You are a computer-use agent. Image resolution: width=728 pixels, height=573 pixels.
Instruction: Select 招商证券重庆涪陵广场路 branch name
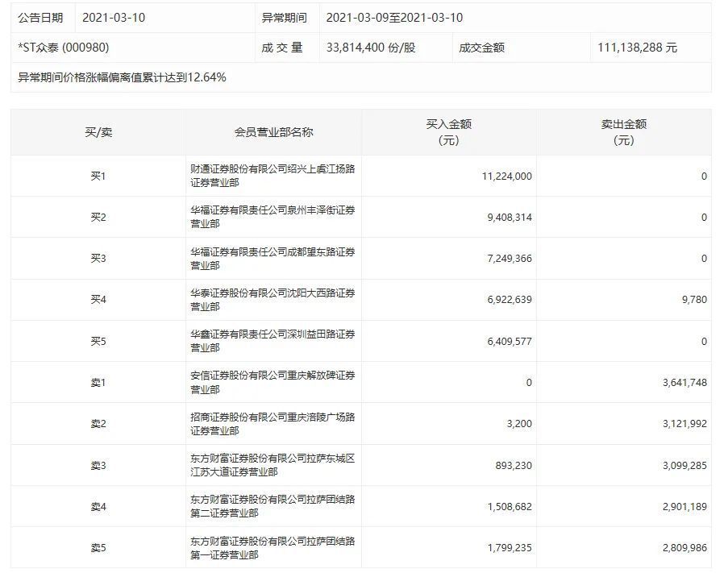[272, 424]
